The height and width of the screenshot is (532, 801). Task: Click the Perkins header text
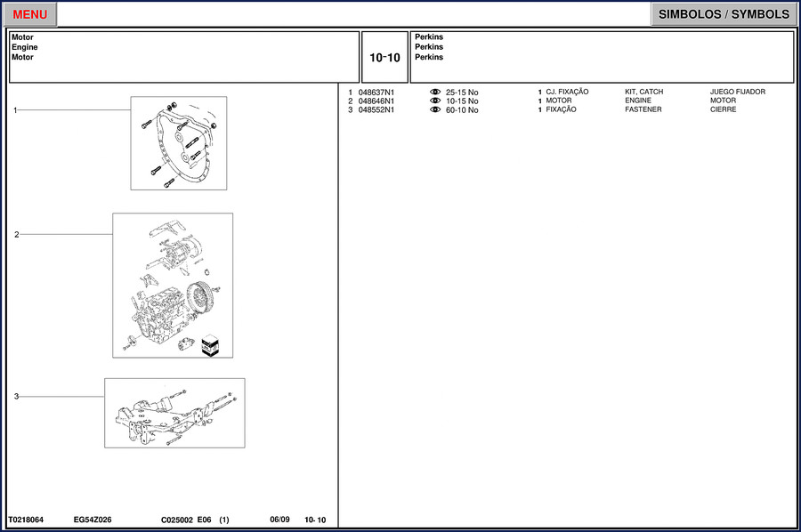(429, 47)
